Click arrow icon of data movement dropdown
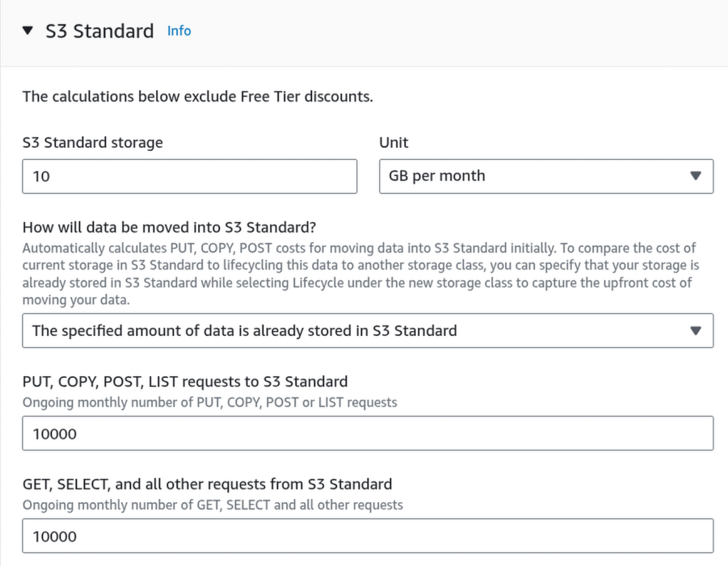Viewport: 728px width, 566px height. 696,330
